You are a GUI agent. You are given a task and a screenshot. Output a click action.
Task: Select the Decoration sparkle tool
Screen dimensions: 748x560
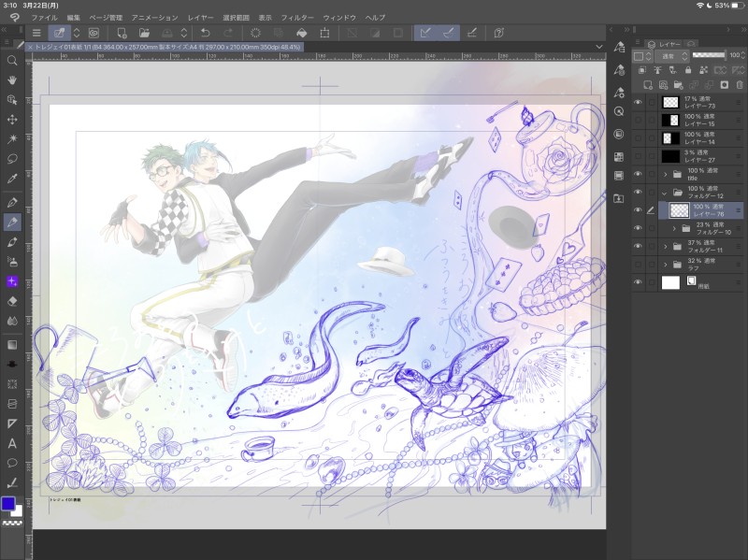12,281
